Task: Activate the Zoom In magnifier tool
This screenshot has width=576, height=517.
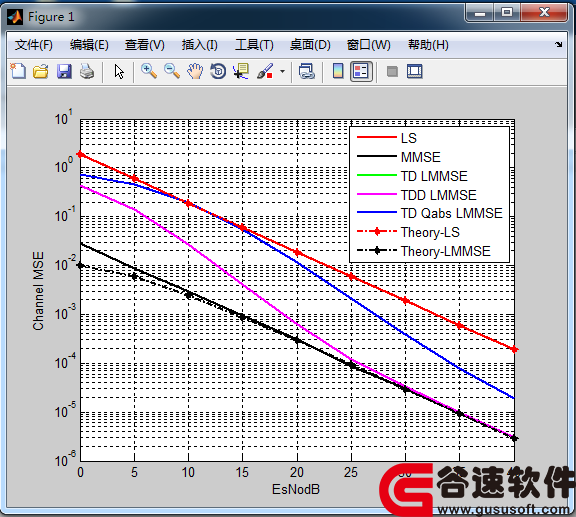Action: pos(149,71)
